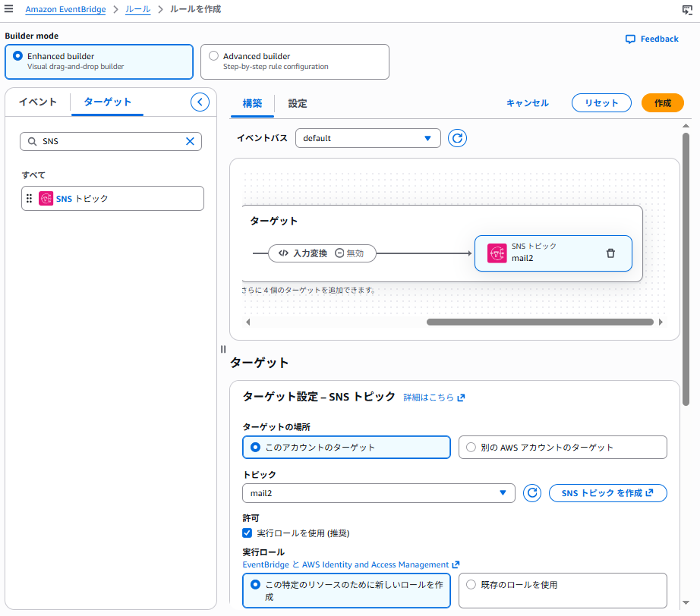Open EventBridge と AWS Identity and Access Management link
Screen dimensions: 700x616
[351, 564]
